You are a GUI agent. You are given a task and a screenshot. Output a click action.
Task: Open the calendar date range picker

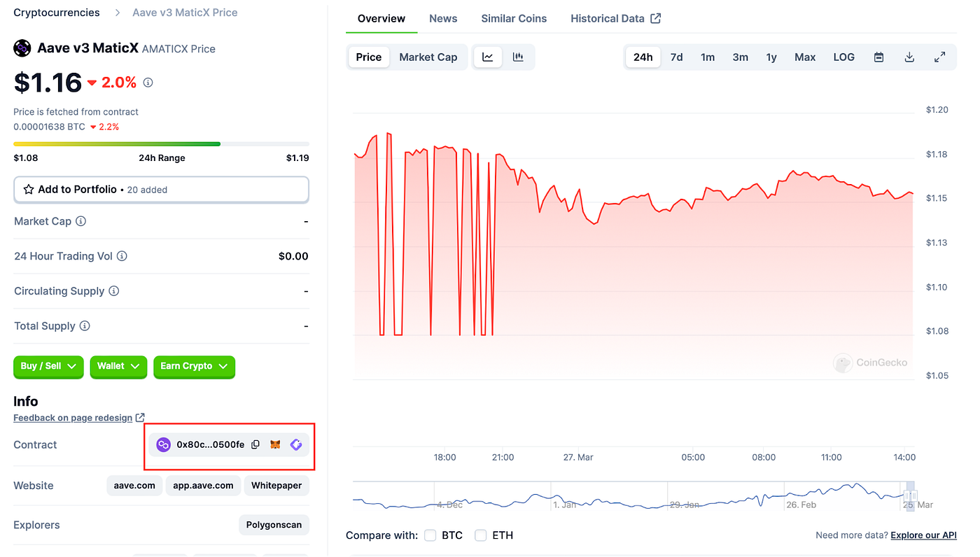(878, 57)
